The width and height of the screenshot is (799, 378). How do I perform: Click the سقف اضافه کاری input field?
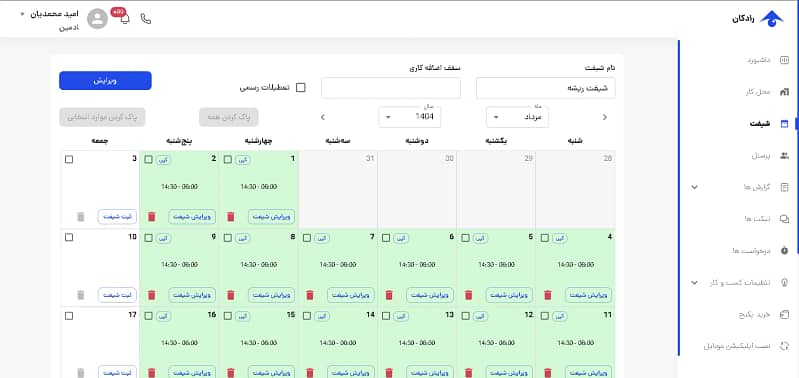(x=391, y=88)
